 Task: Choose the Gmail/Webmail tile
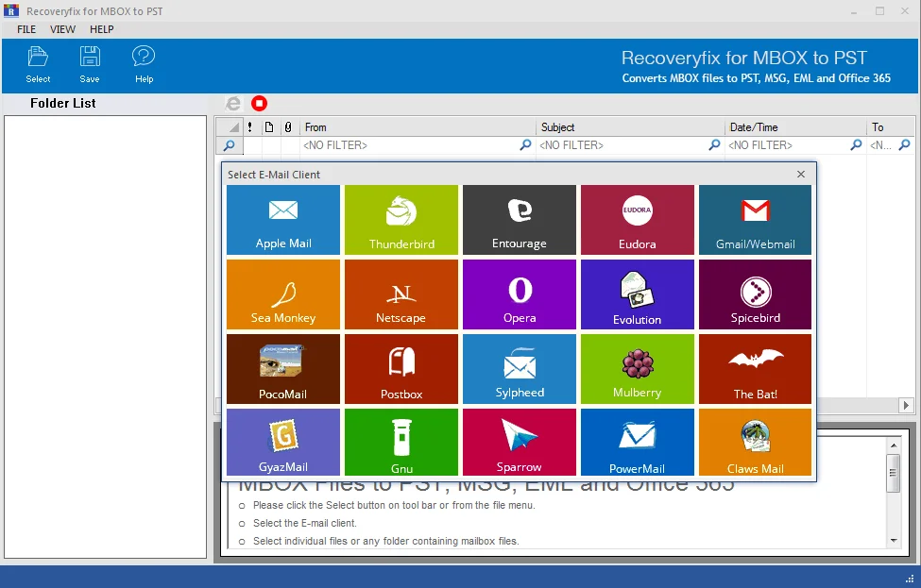(x=756, y=220)
